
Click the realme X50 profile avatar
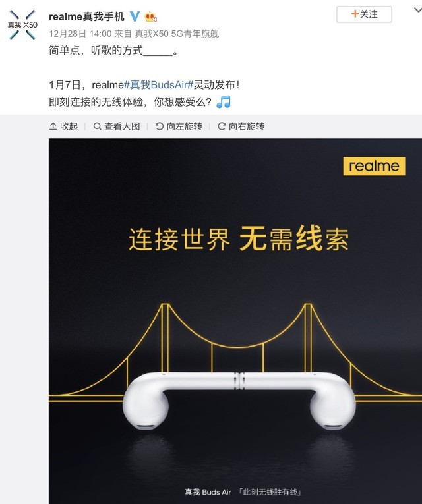click(22, 25)
